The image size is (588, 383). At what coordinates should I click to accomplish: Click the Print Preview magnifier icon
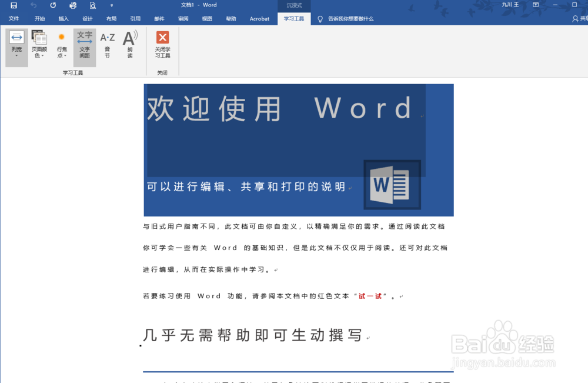pyautogui.click(x=93, y=5)
